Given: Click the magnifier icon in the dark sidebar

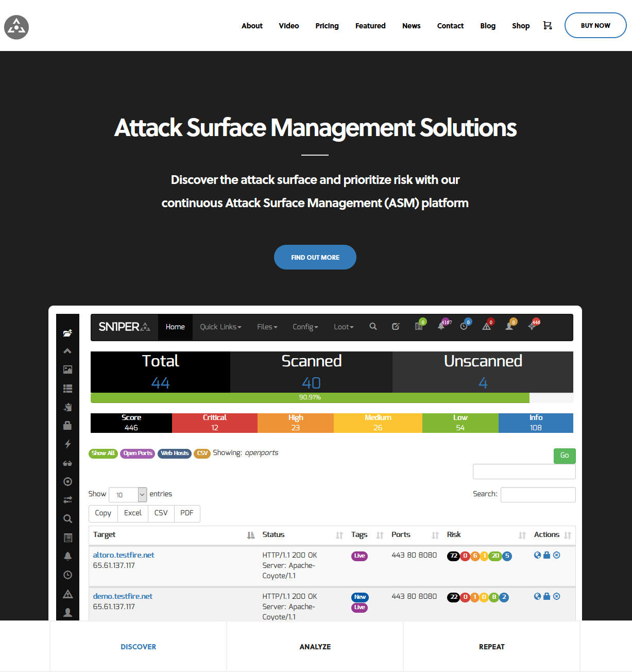Looking at the screenshot, I should [67, 518].
